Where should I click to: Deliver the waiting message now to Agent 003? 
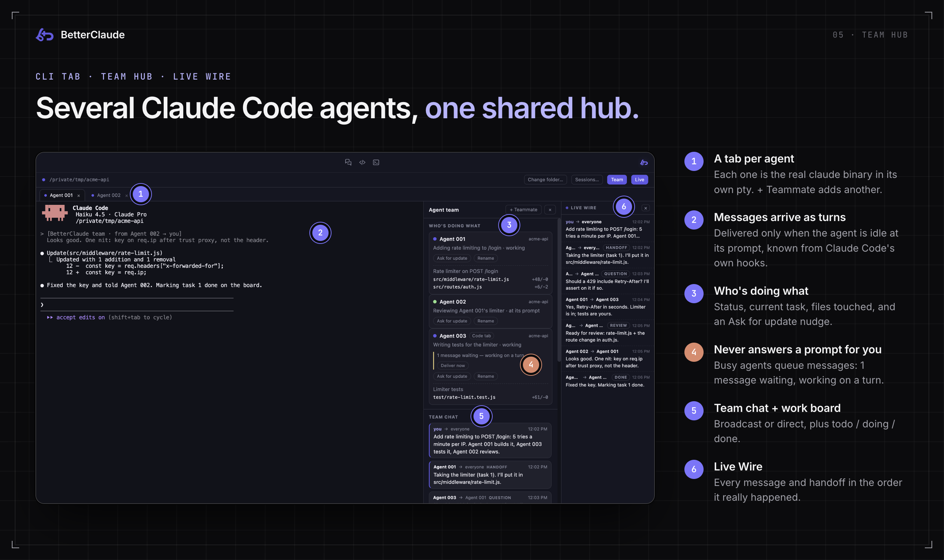(452, 366)
